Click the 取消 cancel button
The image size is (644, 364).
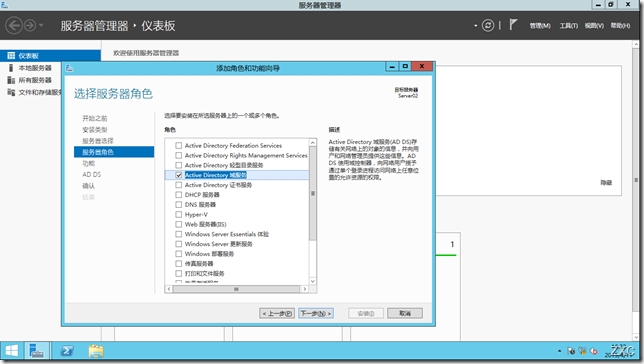405,313
